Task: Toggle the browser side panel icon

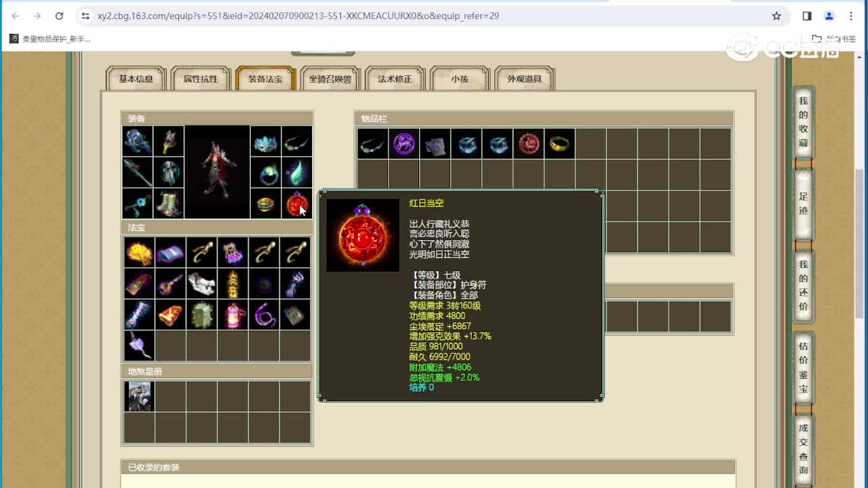Action: point(807,16)
